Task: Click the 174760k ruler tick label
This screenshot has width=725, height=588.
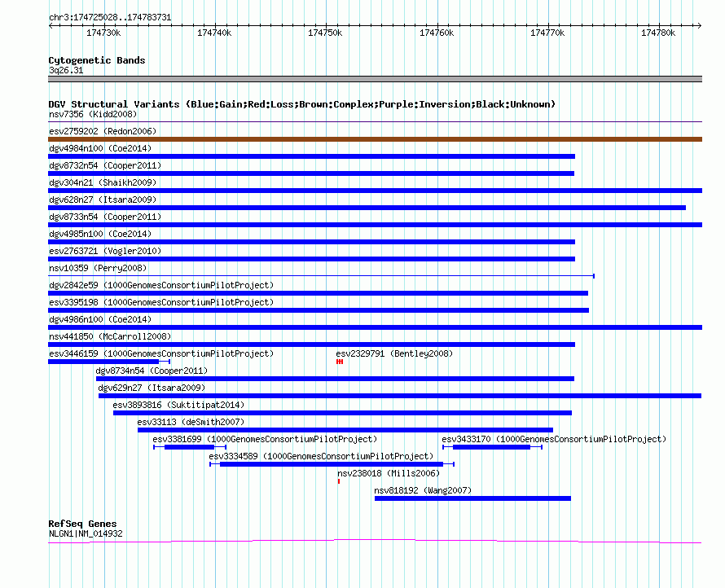Action: [x=437, y=33]
